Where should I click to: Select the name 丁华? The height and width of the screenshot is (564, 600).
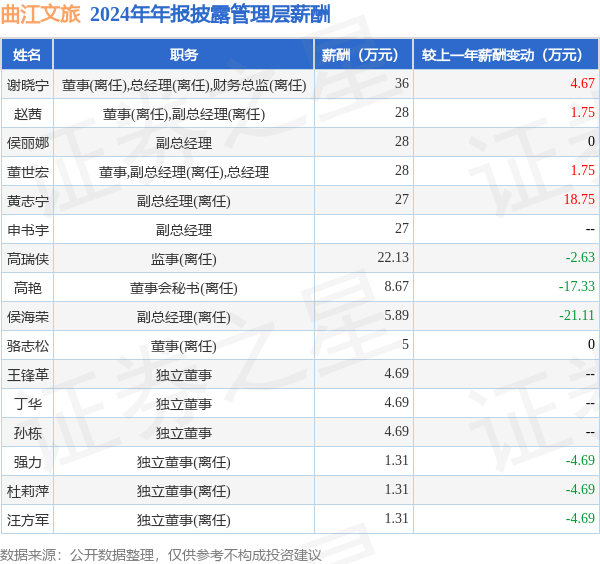(28, 404)
